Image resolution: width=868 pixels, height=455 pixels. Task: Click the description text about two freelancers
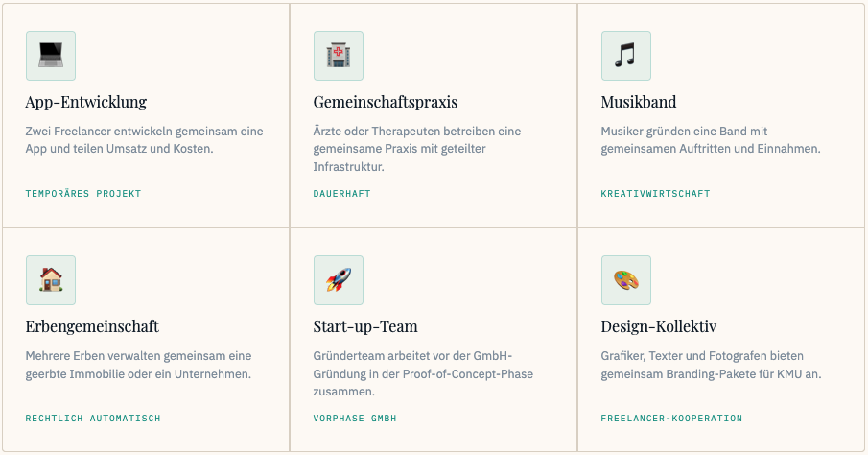144,140
